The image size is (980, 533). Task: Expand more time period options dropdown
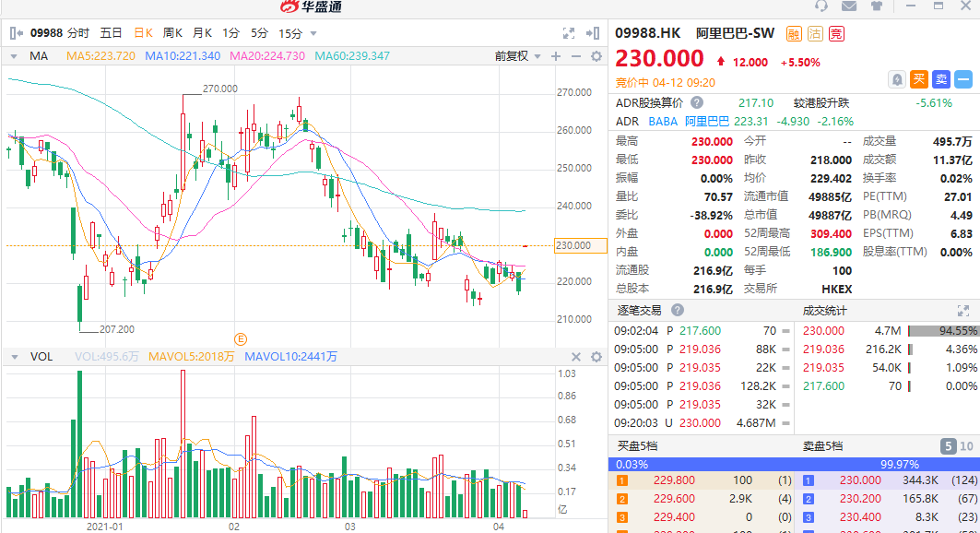pyautogui.click(x=313, y=34)
